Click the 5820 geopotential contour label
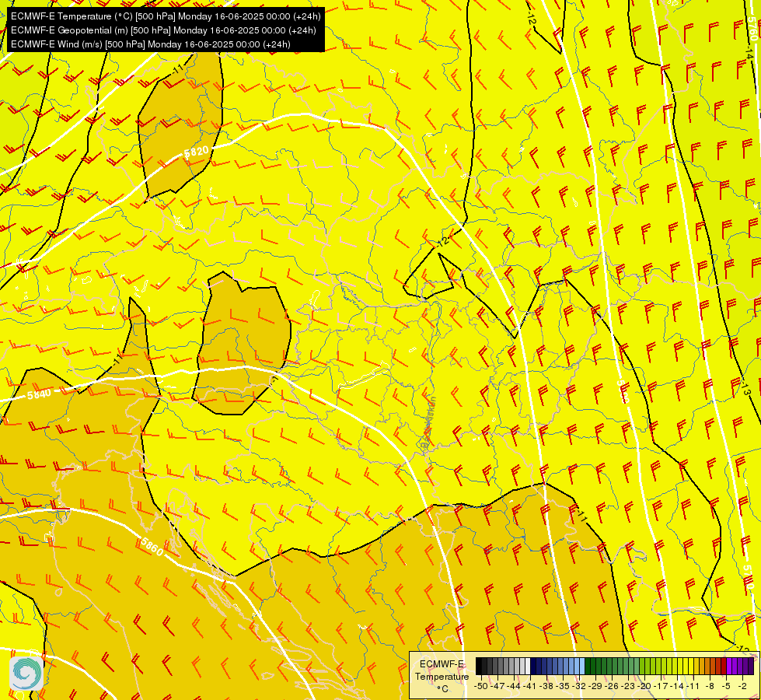The height and width of the screenshot is (700, 761). tap(197, 152)
